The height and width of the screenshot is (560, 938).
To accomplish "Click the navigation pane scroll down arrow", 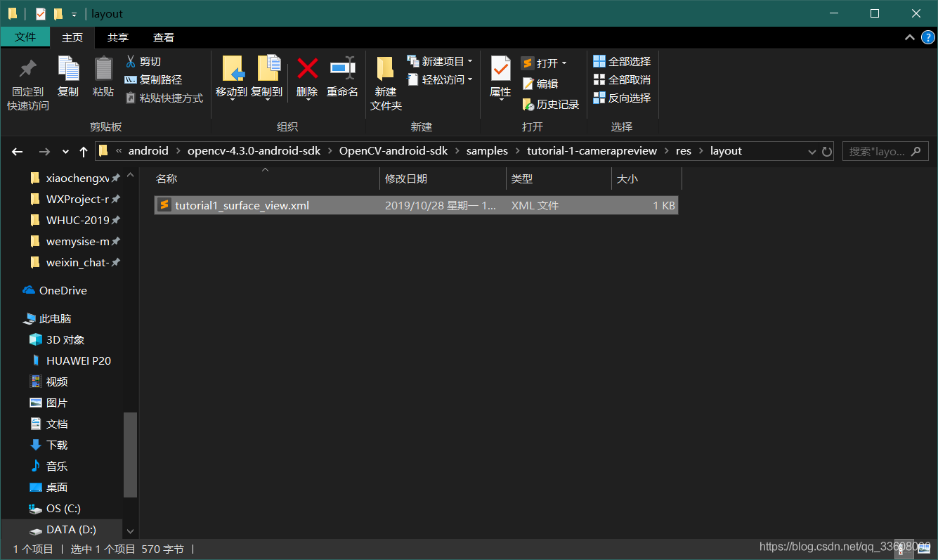I will point(130,531).
